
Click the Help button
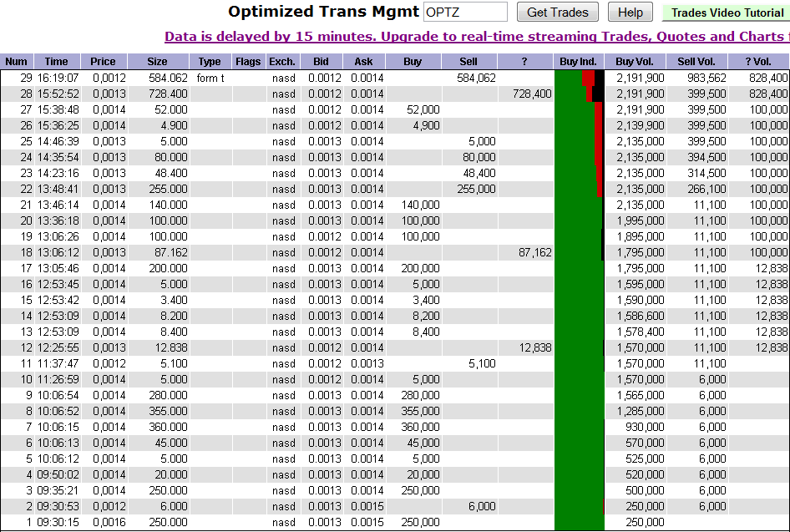tap(630, 12)
